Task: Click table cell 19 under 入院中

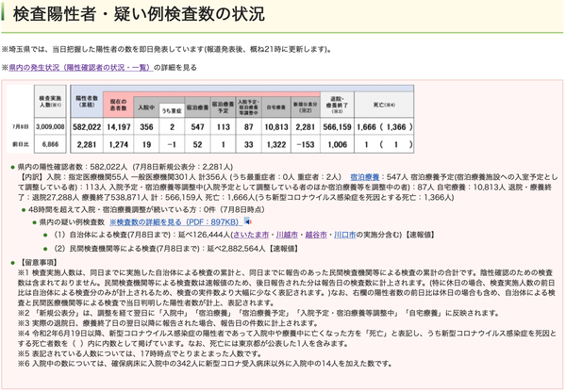Action: 146,144
